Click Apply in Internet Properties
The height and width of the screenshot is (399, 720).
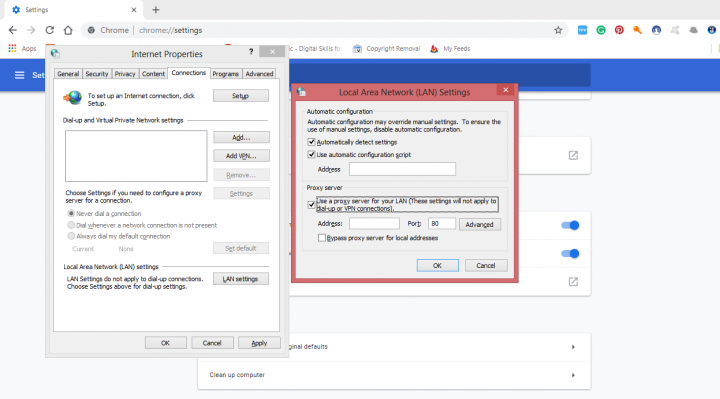pyautogui.click(x=259, y=343)
